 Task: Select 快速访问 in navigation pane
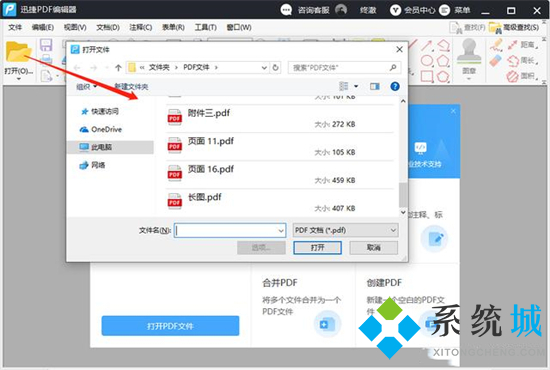point(100,112)
